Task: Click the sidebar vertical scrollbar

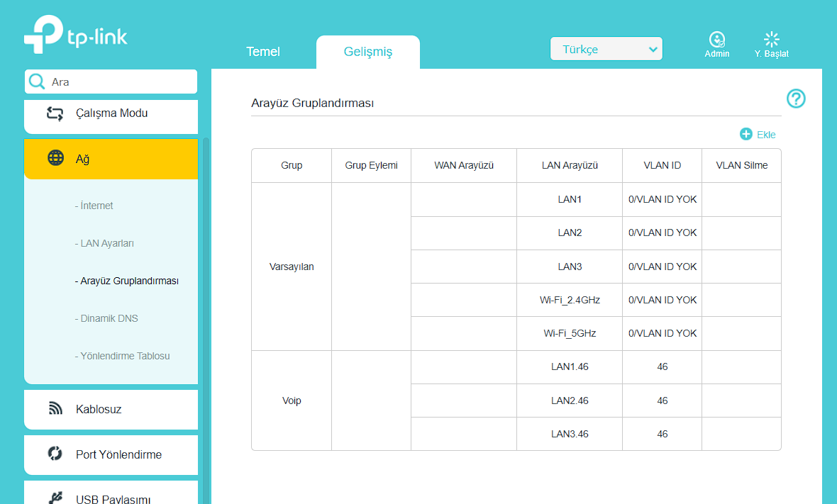Action: (206, 320)
